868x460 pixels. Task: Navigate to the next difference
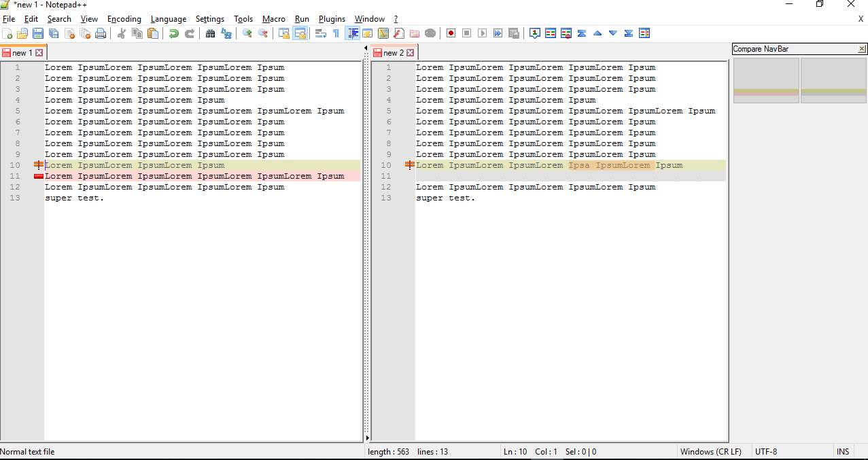point(612,33)
